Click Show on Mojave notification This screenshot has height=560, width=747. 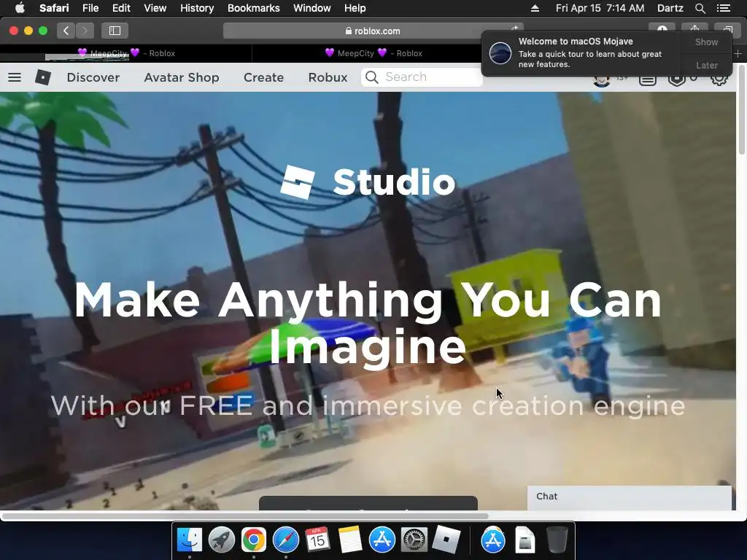click(x=706, y=42)
